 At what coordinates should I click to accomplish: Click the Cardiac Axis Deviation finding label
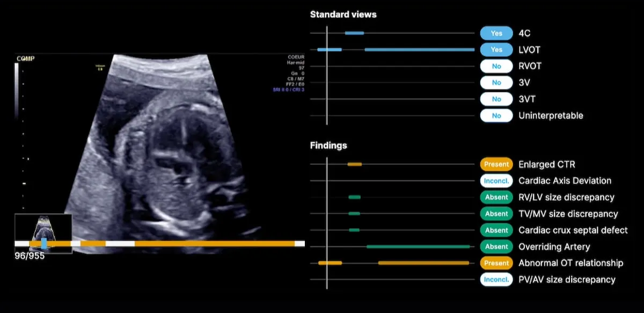(565, 181)
